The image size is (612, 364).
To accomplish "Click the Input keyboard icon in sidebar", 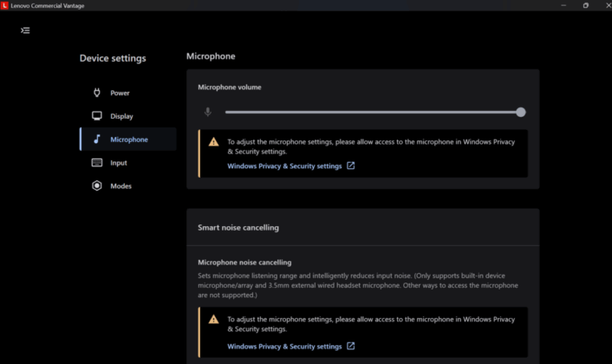I will (97, 162).
